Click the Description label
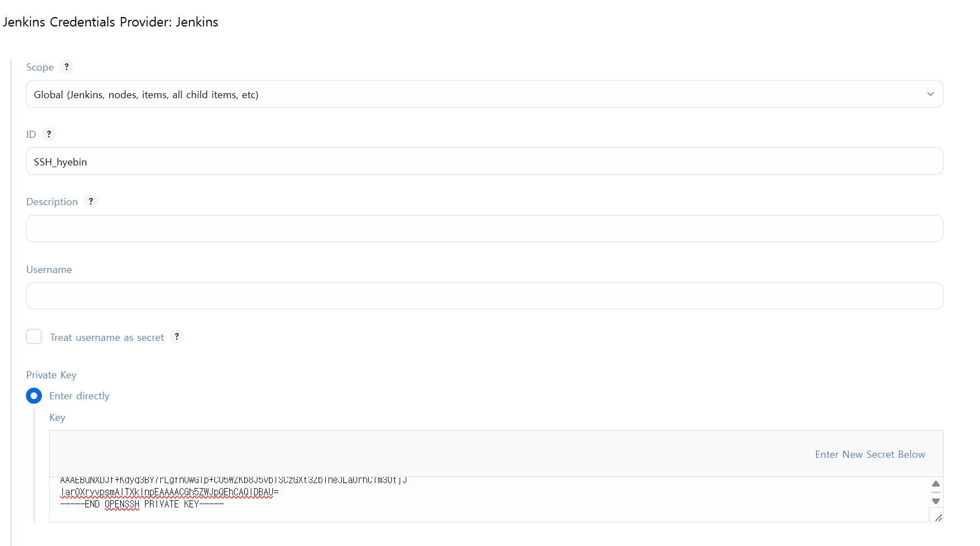 (x=52, y=202)
